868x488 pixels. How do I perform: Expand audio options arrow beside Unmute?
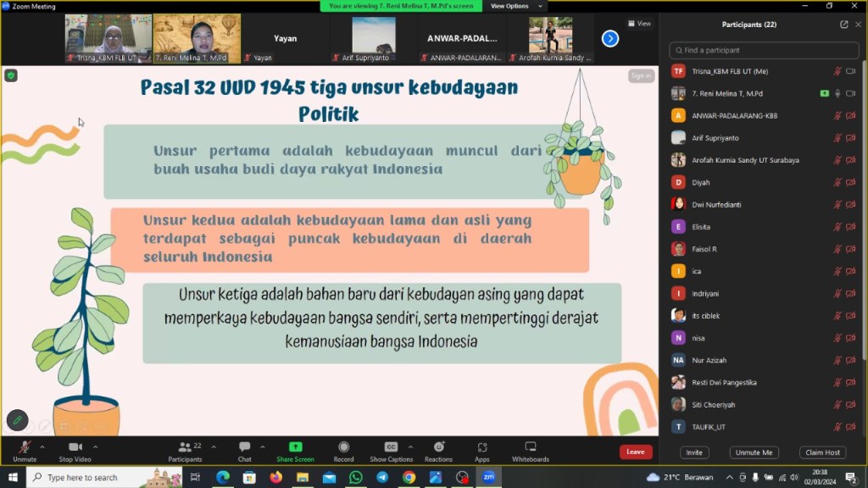click(42, 446)
